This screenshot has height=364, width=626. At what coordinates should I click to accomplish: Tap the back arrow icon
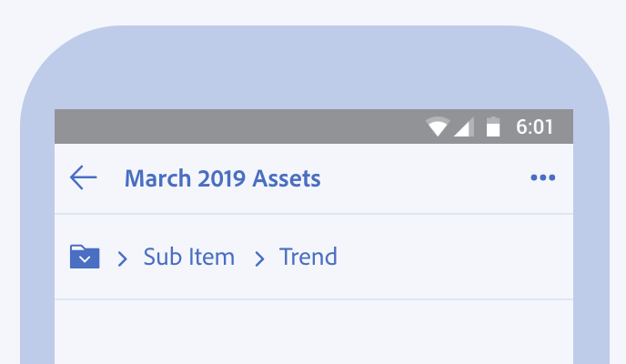(x=83, y=177)
